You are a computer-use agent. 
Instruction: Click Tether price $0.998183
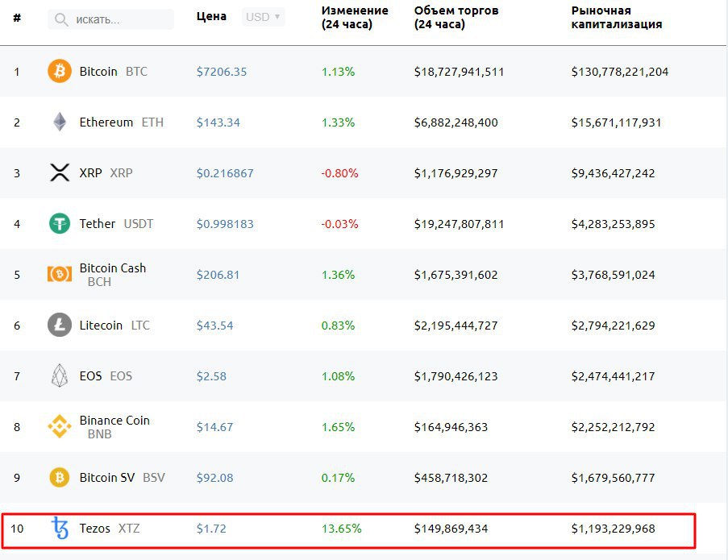click(225, 224)
